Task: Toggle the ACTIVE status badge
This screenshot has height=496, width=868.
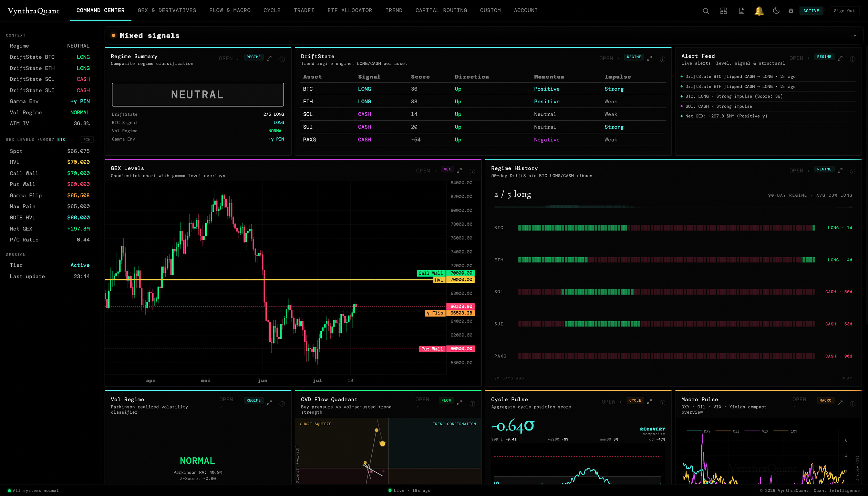Action: pos(811,11)
